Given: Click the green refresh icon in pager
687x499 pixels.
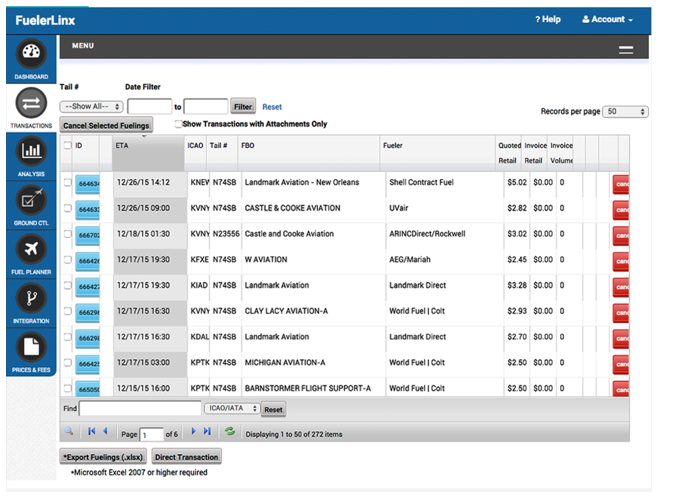Looking at the screenshot, I should (230, 432).
